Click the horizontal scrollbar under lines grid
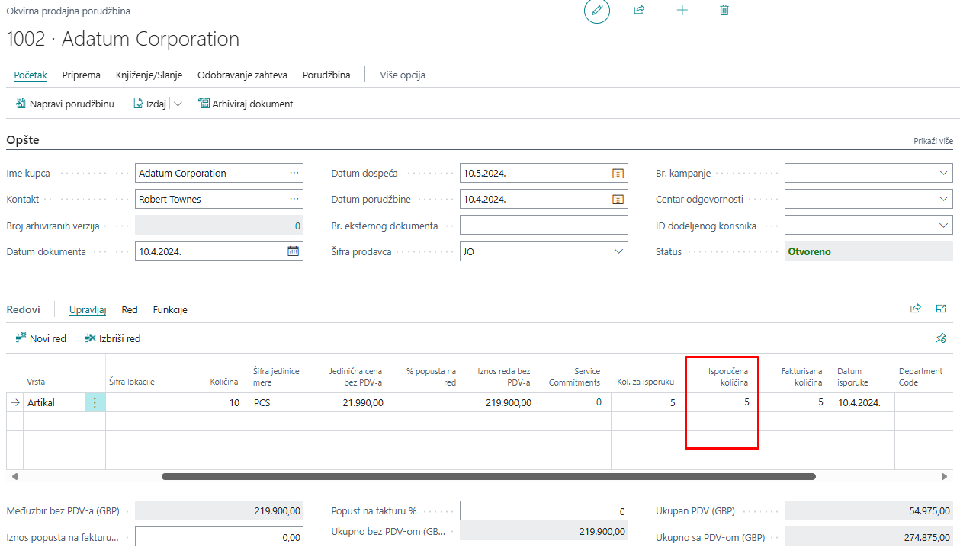Viewport: 960px width, 560px height. click(x=488, y=477)
